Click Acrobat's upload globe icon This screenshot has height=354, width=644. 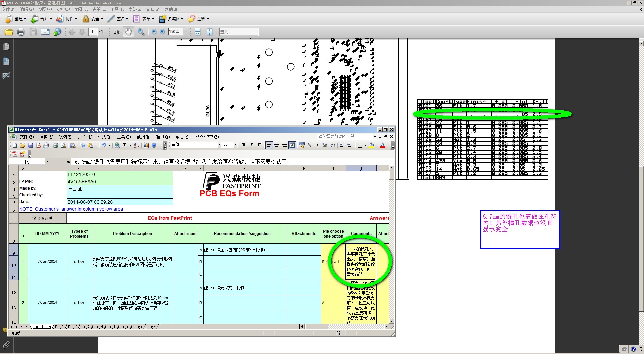click(57, 32)
